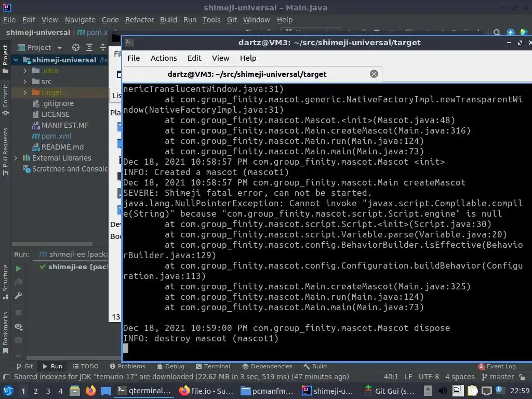Screen dimensions: 532x399
Task: Toggle the Bookmarks side panel
Action: (5, 332)
